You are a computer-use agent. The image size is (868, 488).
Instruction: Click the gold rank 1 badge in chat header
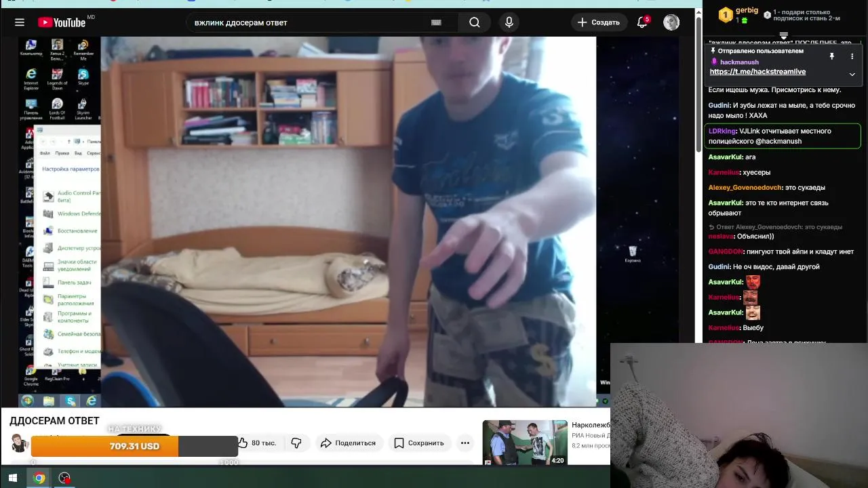(726, 14)
